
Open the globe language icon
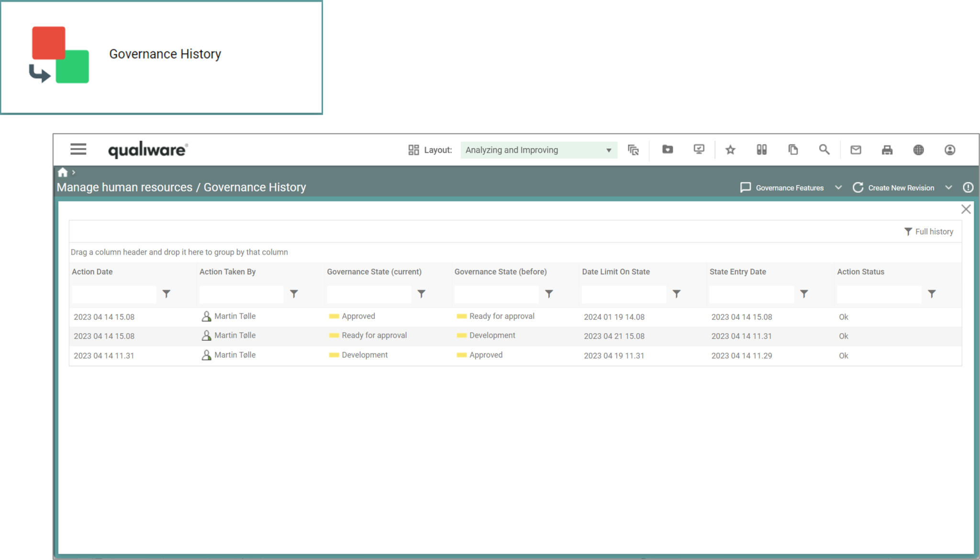click(918, 150)
